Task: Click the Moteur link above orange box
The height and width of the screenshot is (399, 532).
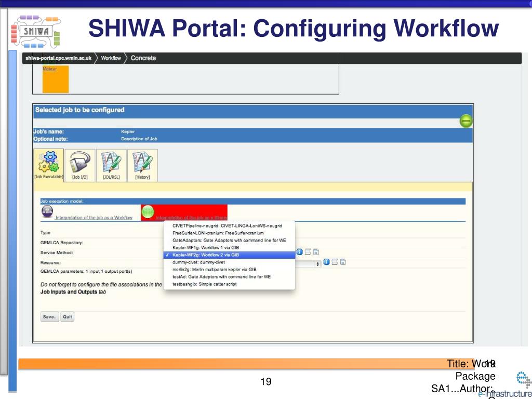Action: 49,69
